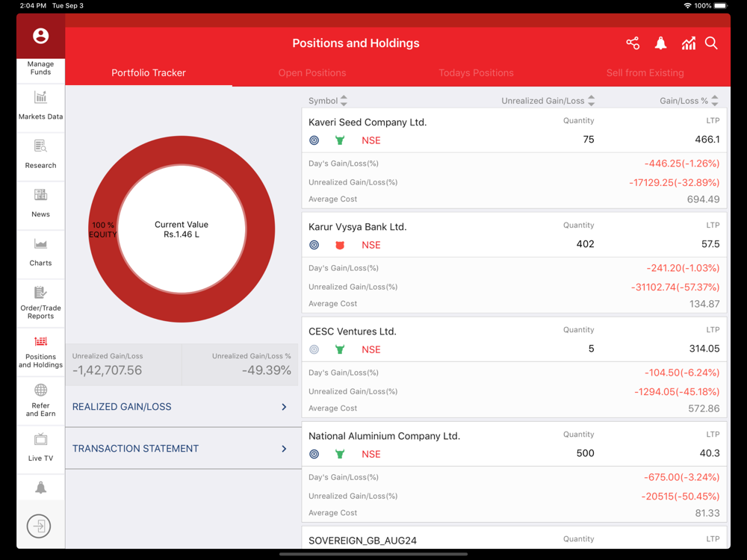Switch to Open Positions tab

click(x=312, y=73)
